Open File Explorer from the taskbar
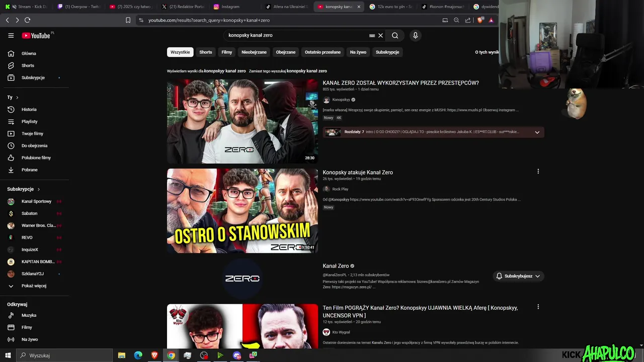This screenshot has height=362, width=644. (x=122, y=355)
